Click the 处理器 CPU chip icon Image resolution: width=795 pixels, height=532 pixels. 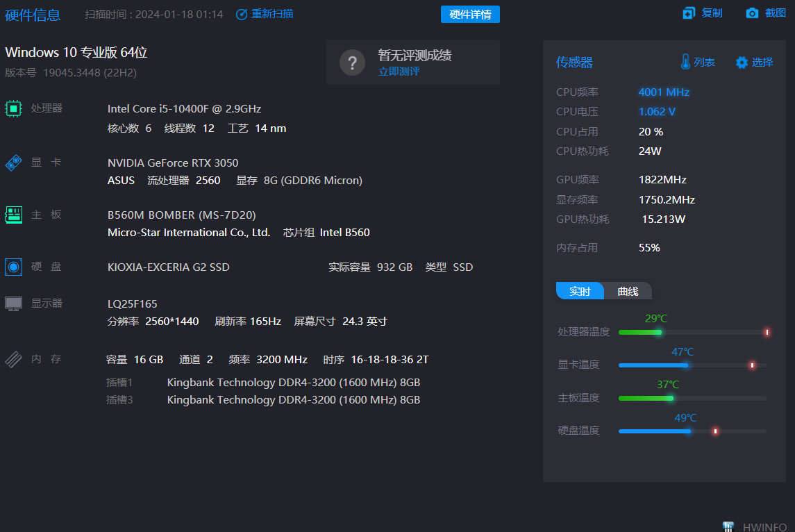(13, 108)
